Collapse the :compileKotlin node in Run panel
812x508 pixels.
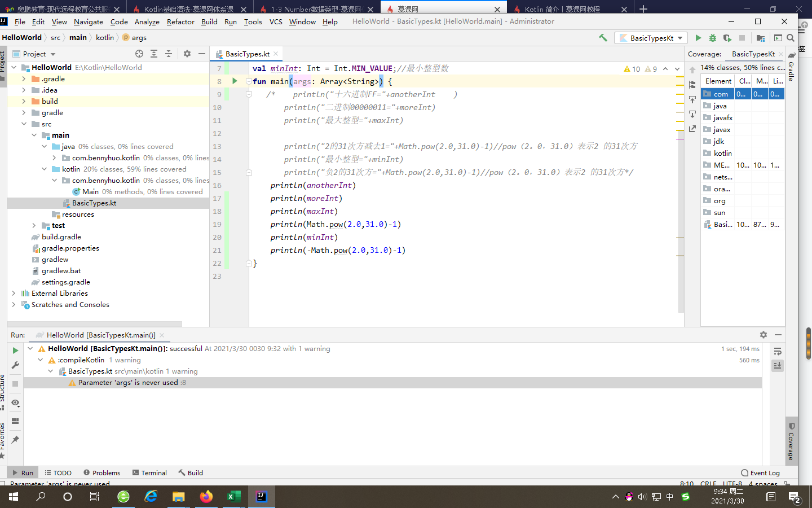pos(40,360)
